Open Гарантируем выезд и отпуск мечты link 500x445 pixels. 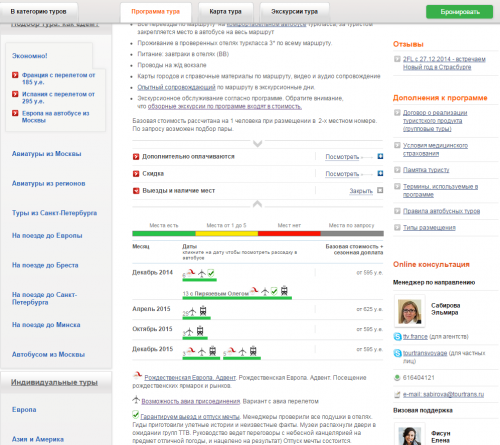click(x=190, y=417)
